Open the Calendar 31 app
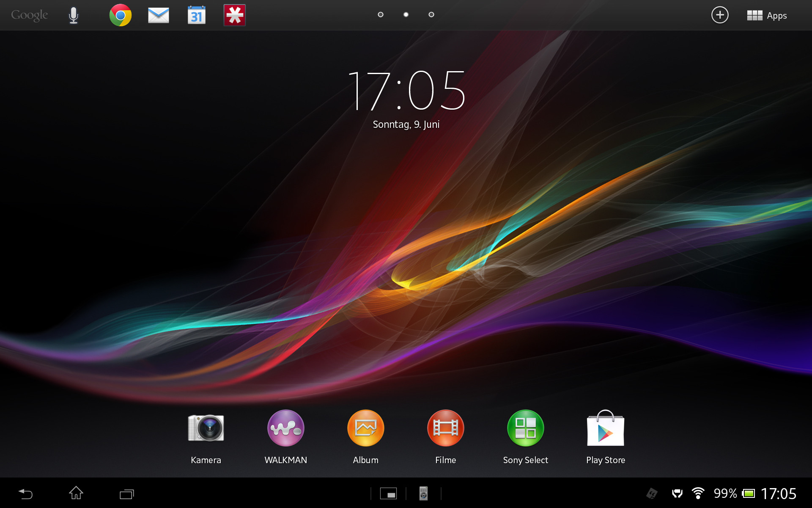The image size is (812, 508). pos(197,15)
